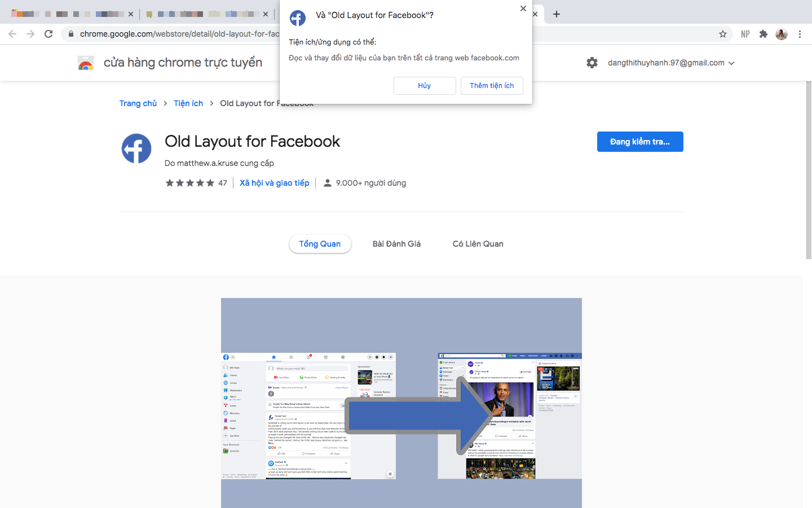Click the Đang kiểm tra button

[640, 142]
